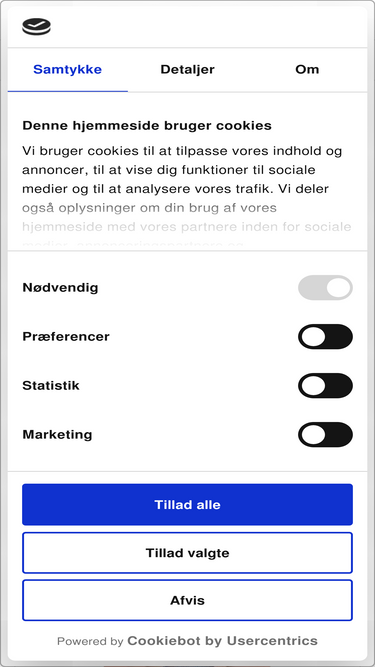This screenshot has width=375, height=667.
Task: Enable the Præferencer cookies toggle
Action: click(x=325, y=336)
